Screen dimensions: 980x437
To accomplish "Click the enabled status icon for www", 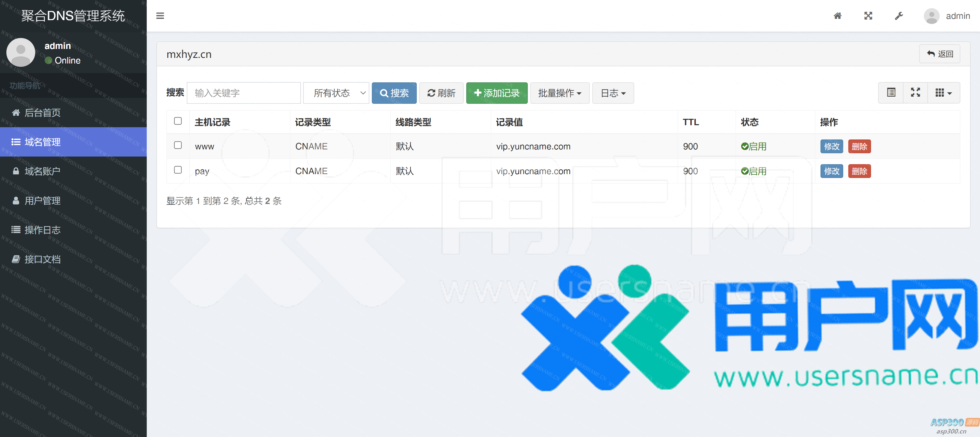I will pos(744,146).
